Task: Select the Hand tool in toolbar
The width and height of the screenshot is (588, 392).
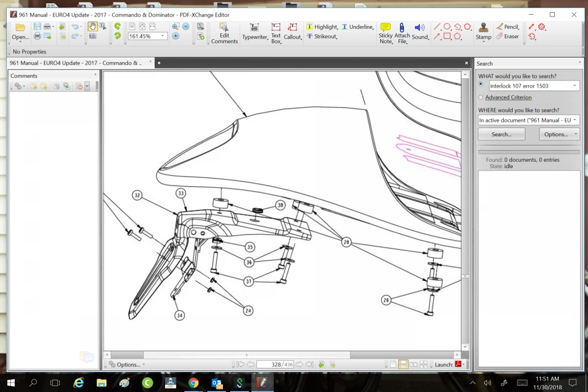Action: point(93,27)
